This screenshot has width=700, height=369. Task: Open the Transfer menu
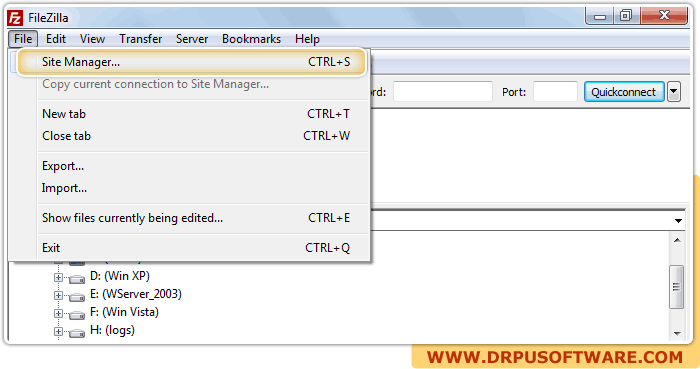[x=141, y=39]
